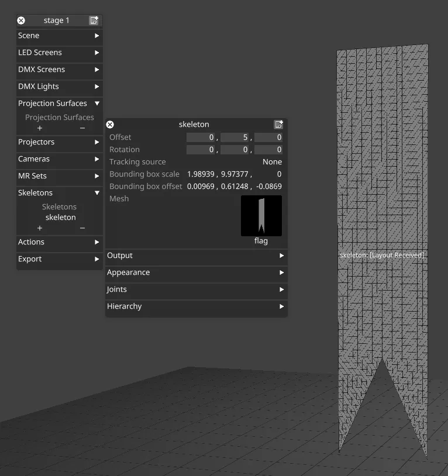Screen dimensions: 448x476
Task: Select the skeleton item in Skeletons list
Action: 61,218
